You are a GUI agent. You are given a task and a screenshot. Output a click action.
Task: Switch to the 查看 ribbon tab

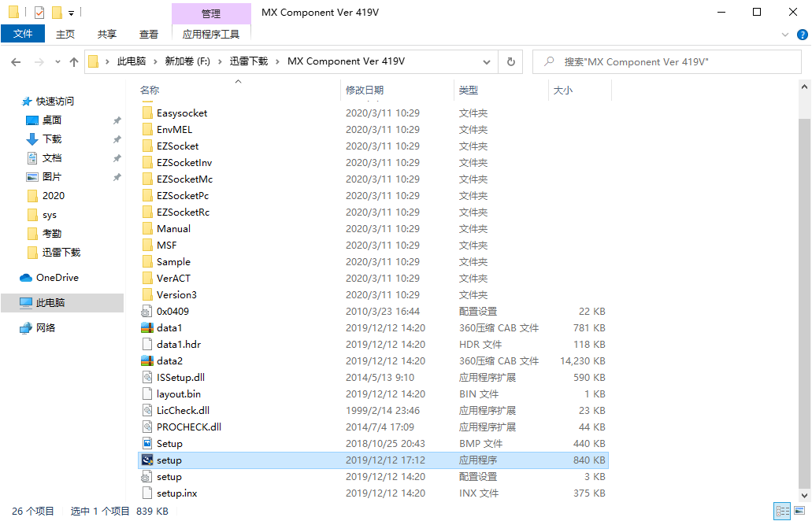[149, 34]
